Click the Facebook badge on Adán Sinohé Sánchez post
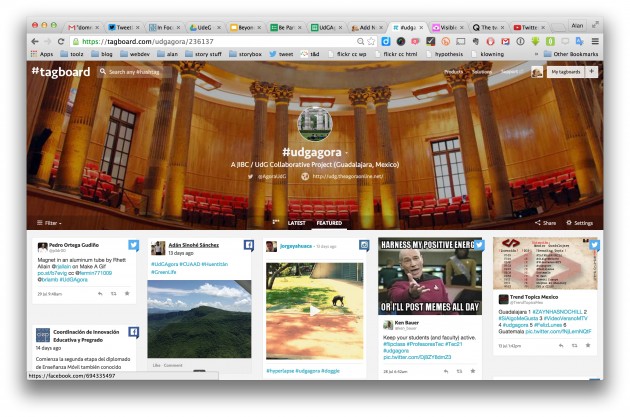Screen dimensions: 630x417 (x=249, y=245)
